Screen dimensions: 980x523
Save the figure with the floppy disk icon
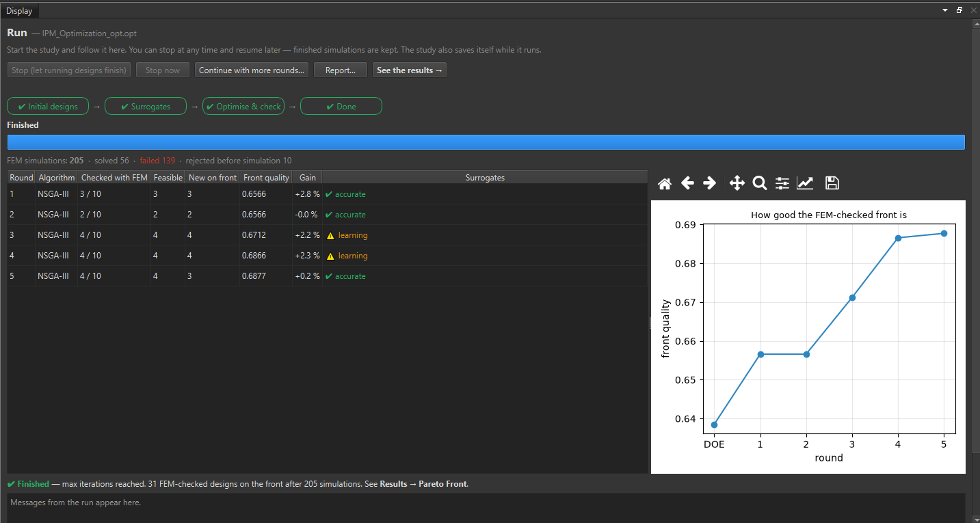click(832, 183)
